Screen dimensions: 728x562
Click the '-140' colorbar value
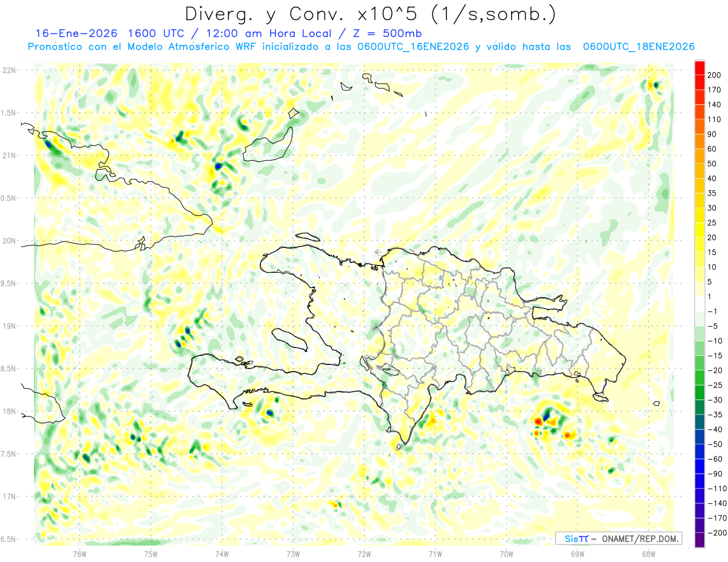(x=716, y=503)
